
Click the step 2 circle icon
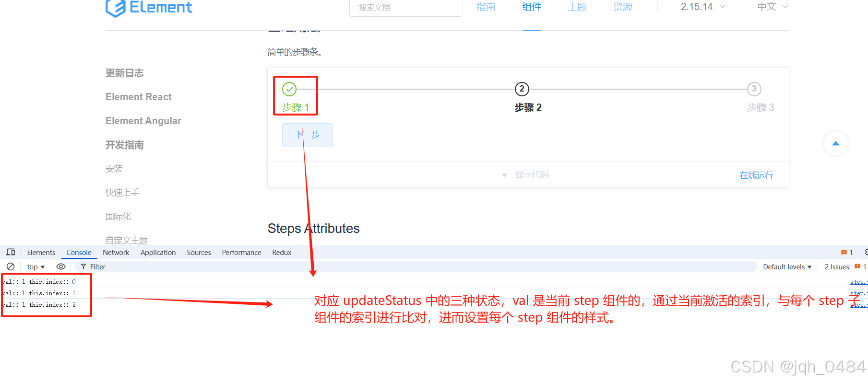522,89
